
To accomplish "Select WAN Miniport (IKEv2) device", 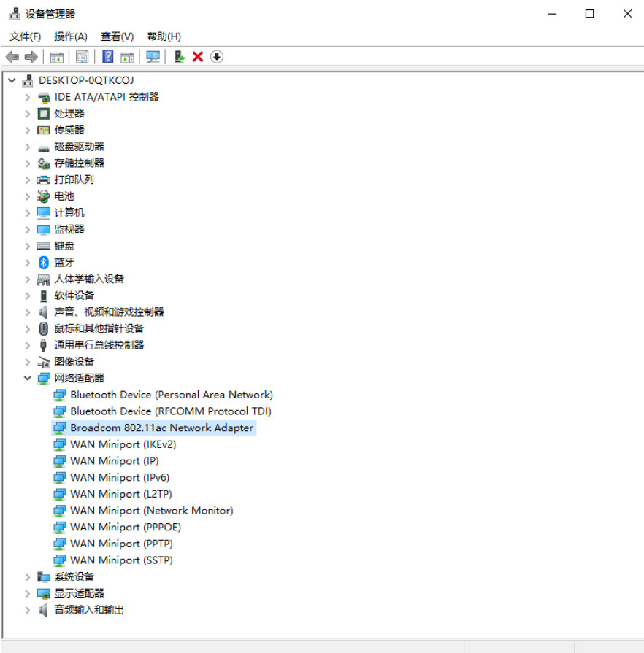I will 123,444.
